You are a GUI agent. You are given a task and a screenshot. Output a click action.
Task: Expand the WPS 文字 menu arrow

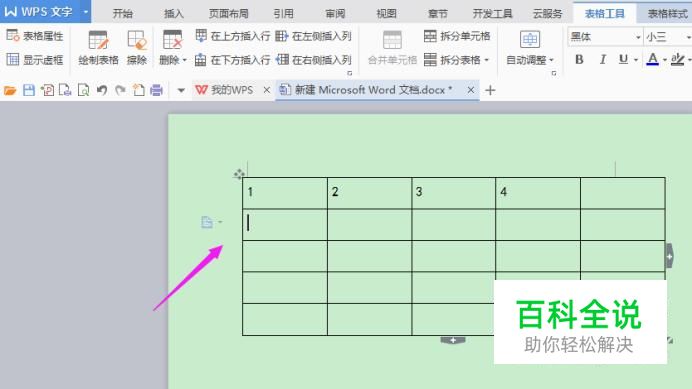[x=86, y=11]
